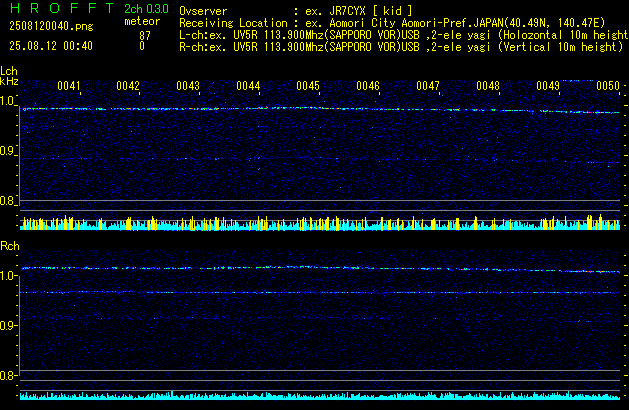Click time marker 0045
The image size is (629, 410).
click(308, 86)
